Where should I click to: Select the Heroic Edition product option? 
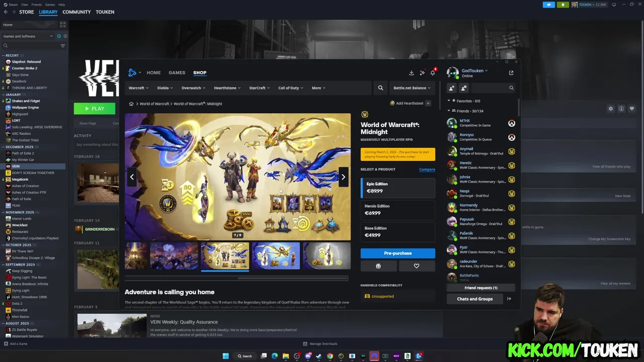[398, 210]
